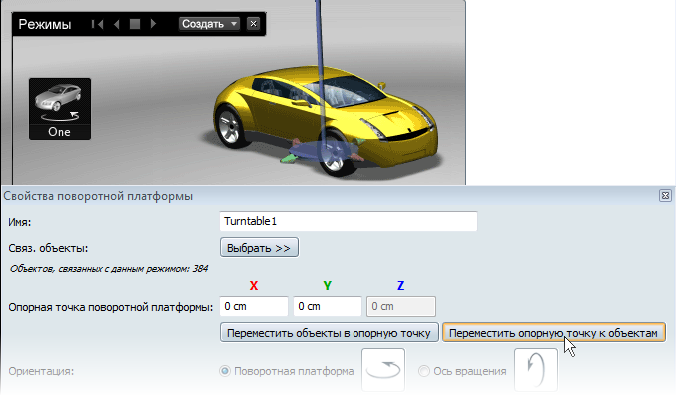
Task: Click the disabled Z coordinate field
Action: 401,306
